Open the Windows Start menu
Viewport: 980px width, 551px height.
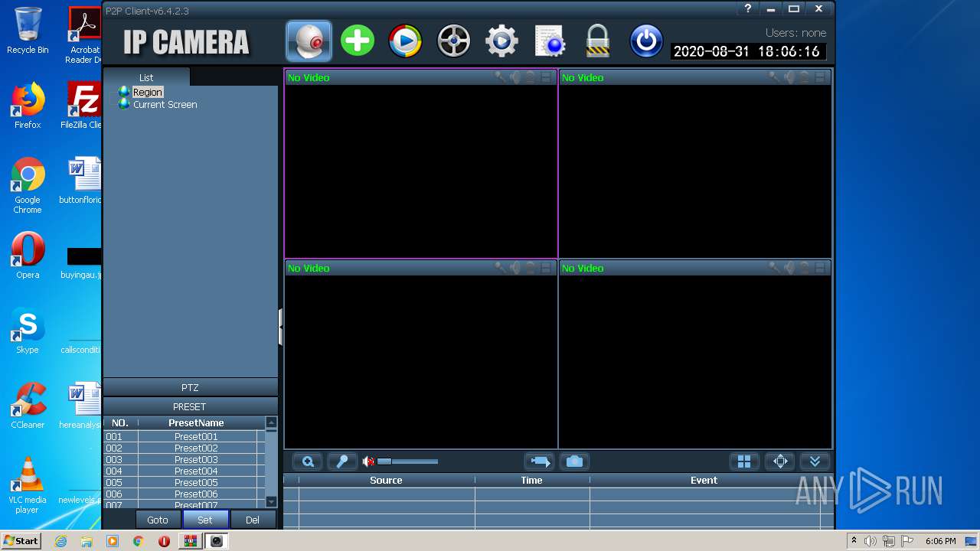tap(21, 541)
